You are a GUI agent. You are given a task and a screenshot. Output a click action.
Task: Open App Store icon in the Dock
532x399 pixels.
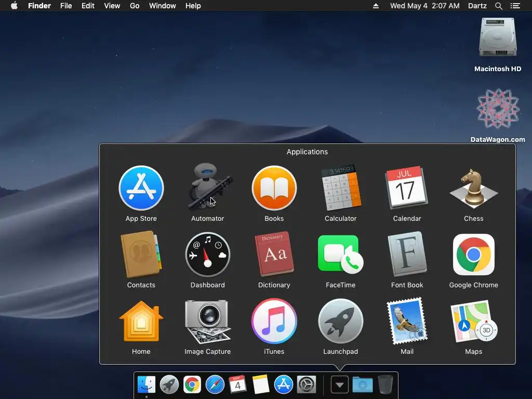coord(284,385)
